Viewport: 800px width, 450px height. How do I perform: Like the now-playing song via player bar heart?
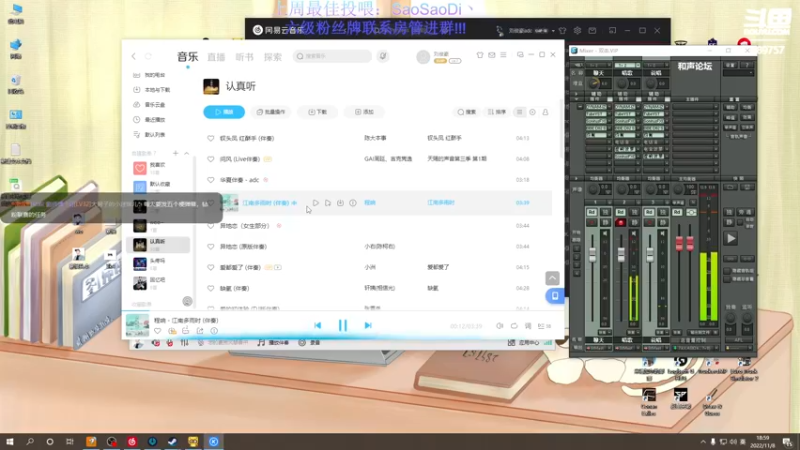click(x=158, y=331)
